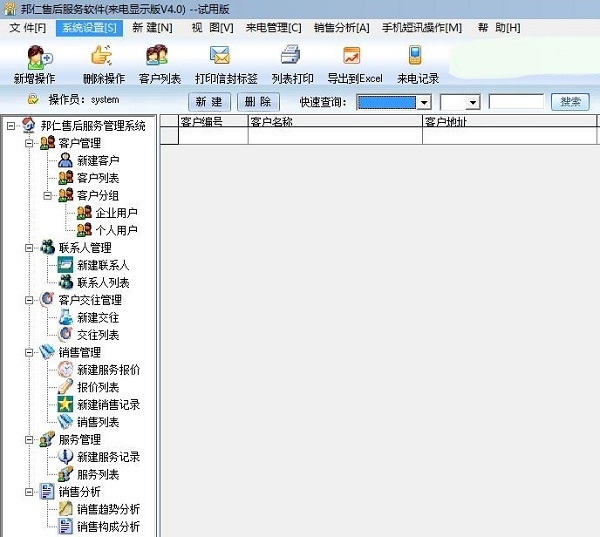Click the 报价列表 pencil icon
600x537 pixels.
point(65,387)
